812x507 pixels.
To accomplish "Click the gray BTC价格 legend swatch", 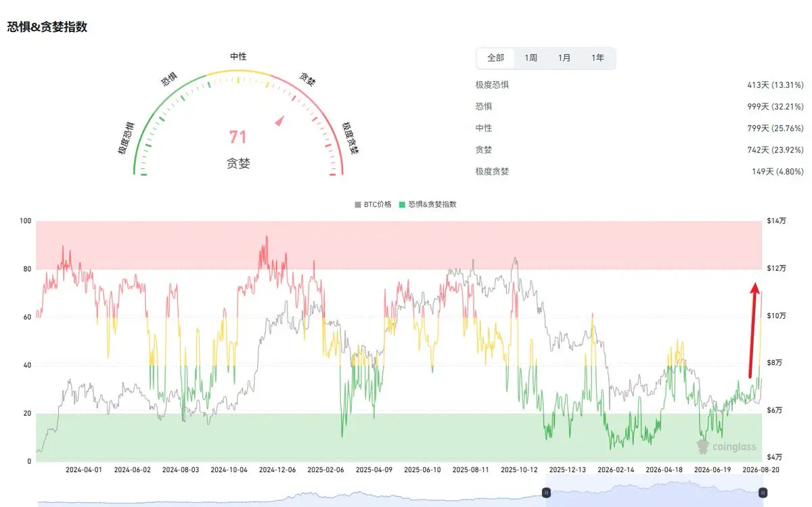I will tap(358, 204).
